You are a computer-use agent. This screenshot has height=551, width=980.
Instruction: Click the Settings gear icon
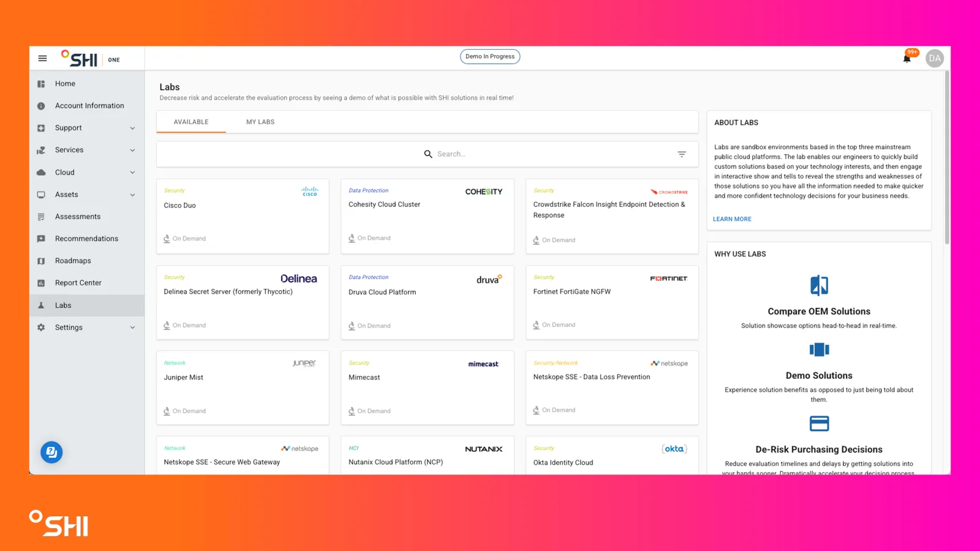pyautogui.click(x=41, y=328)
